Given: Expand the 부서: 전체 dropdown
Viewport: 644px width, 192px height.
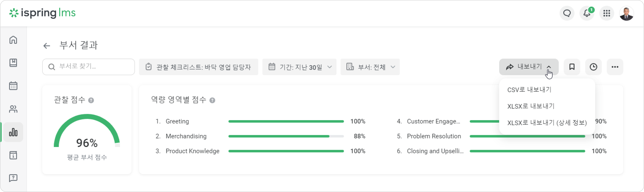Looking at the screenshot, I should [370, 67].
